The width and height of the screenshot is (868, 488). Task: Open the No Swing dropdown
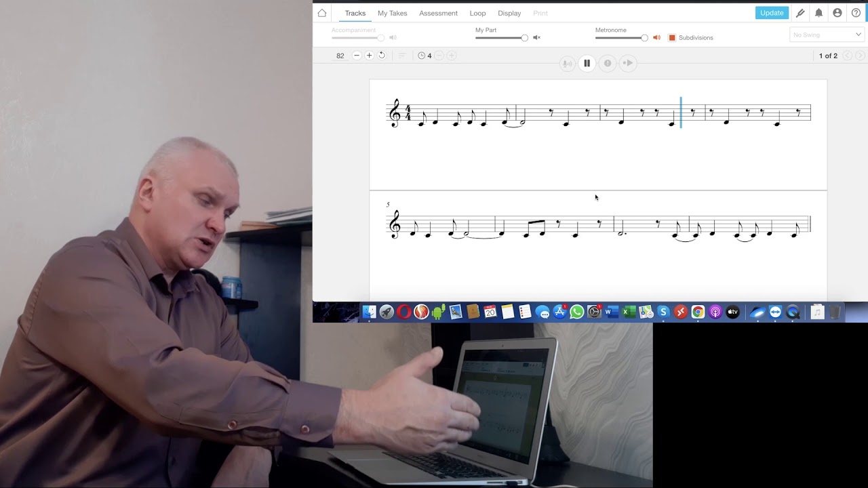827,35
